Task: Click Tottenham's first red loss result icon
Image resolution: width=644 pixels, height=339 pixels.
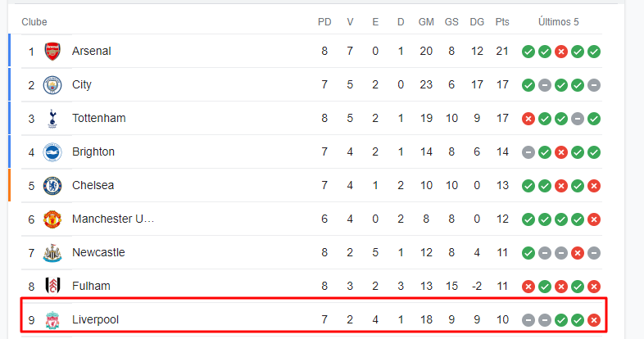Action: (528, 119)
